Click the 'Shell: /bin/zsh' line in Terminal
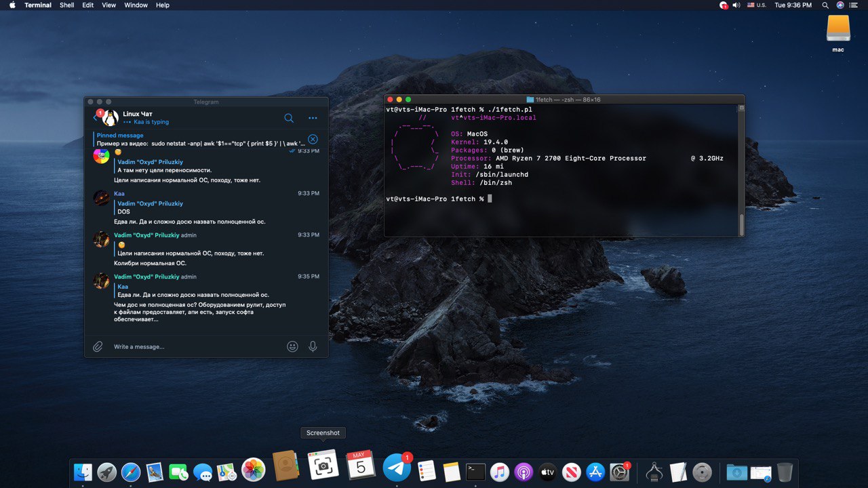This screenshot has height=488, width=868. [x=481, y=182]
